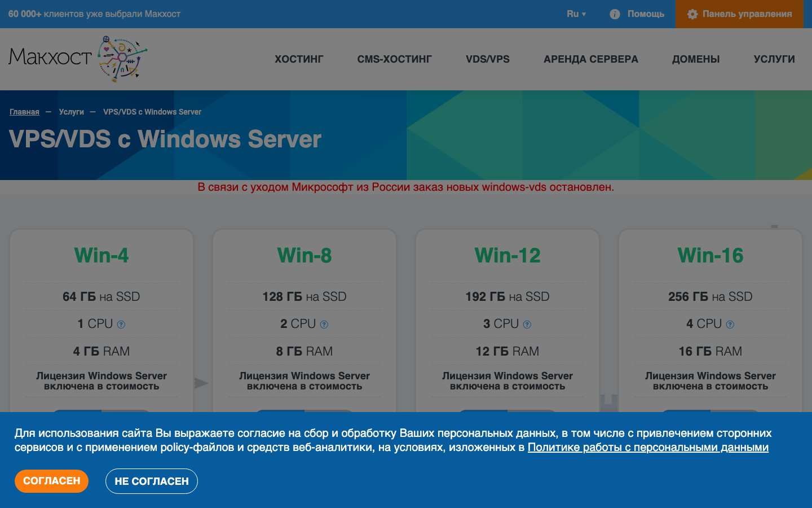Image resolution: width=812 pixels, height=508 pixels.
Task: Select the Win-12 plan title
Action: pyautogui.click(x=507, y=255)
